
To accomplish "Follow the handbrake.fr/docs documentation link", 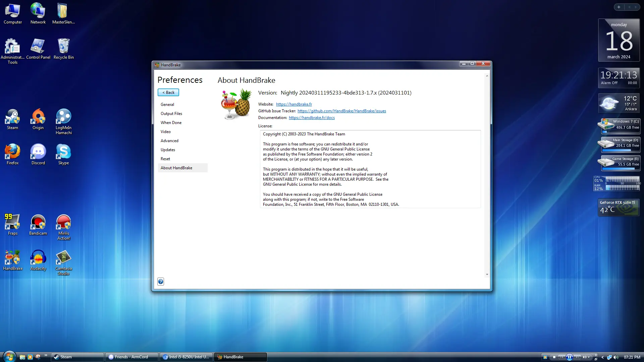I will (x=312, y=118).
